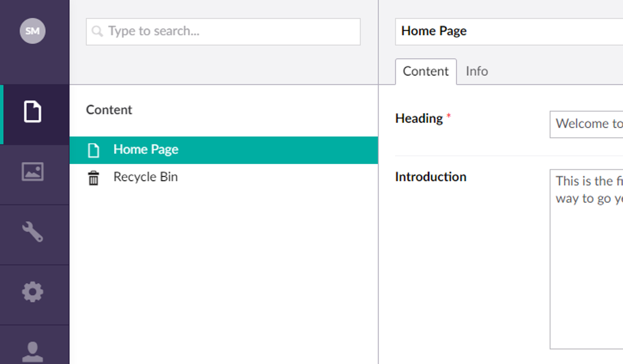Open the SM user avatar menu

tap(32, 31)
